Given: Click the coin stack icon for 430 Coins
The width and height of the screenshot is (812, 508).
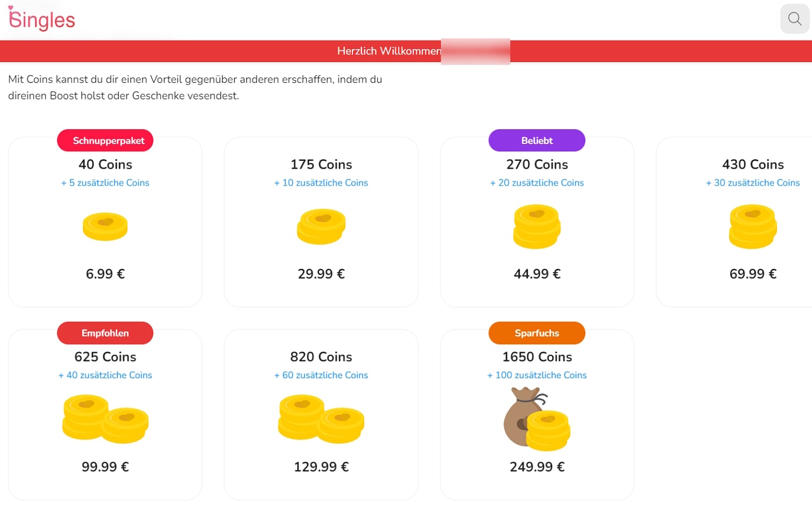Looking at the screenshot, I should pos(753,226).
